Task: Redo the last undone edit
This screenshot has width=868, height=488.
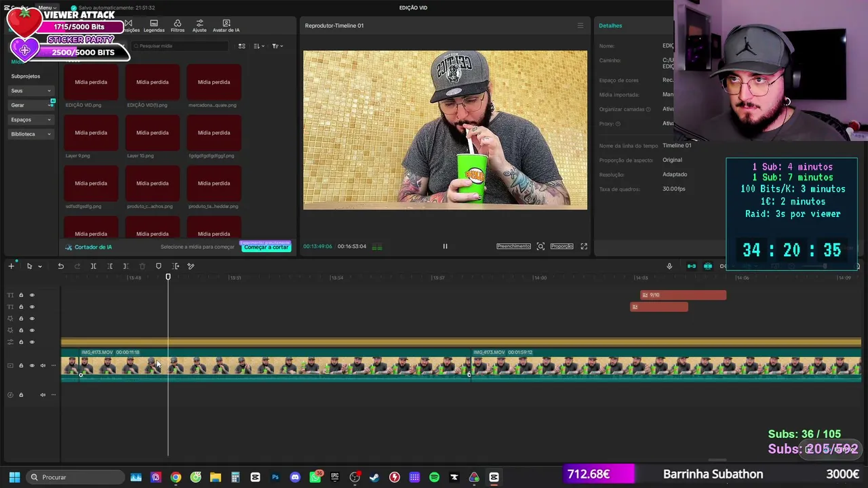Action: point(77,266)
